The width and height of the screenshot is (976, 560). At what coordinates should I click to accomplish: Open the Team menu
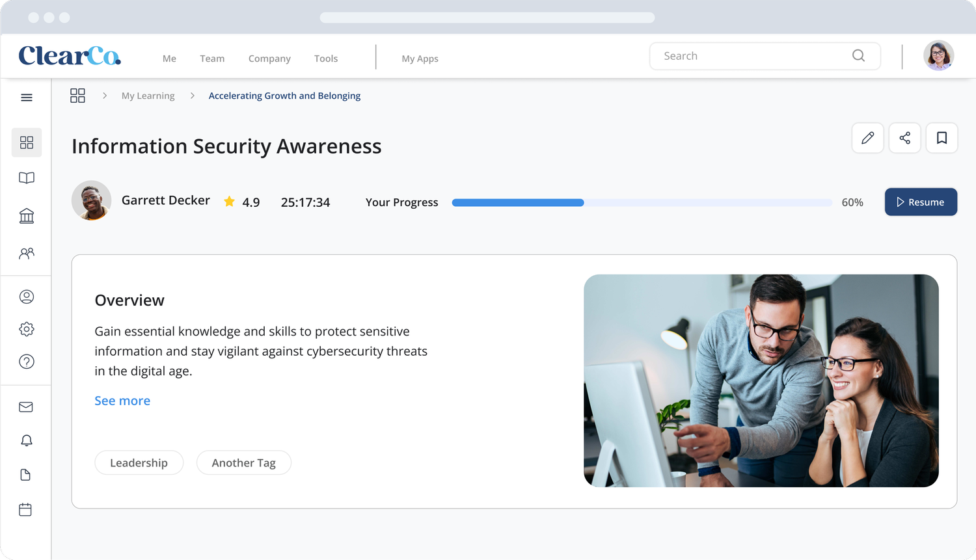pyautogui.click(x=212, y=59)
